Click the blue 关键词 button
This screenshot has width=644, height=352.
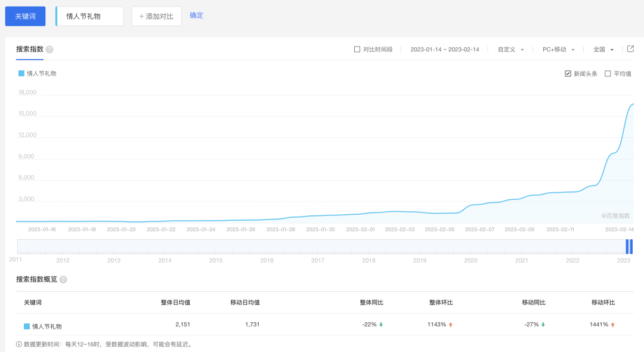coord(25,16)
